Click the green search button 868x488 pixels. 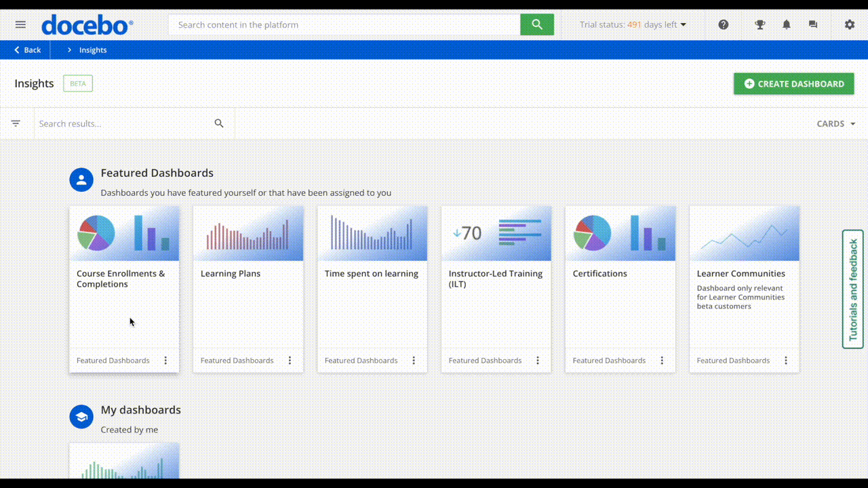pos(537,24)
